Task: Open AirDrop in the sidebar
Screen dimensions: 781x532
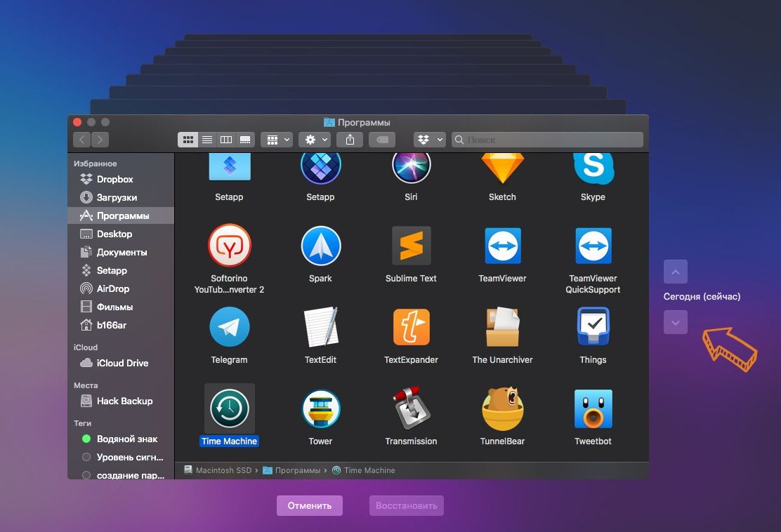Action: 121,288
